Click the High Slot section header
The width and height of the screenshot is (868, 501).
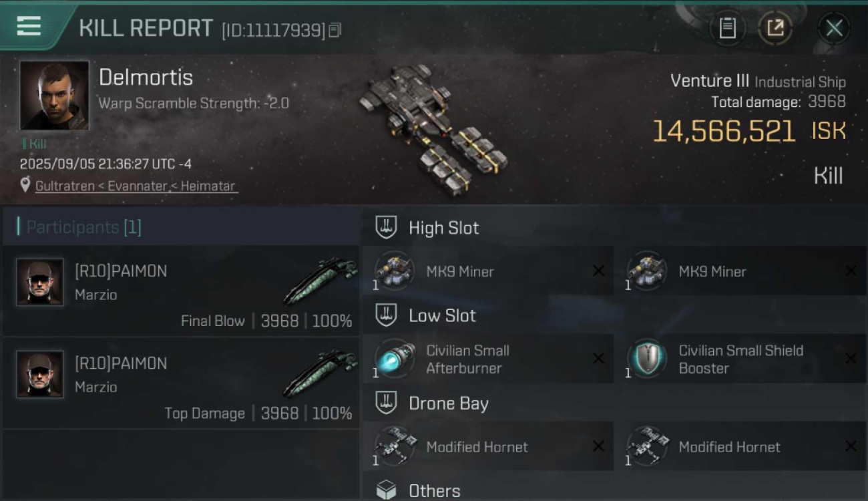click(443, 228)
